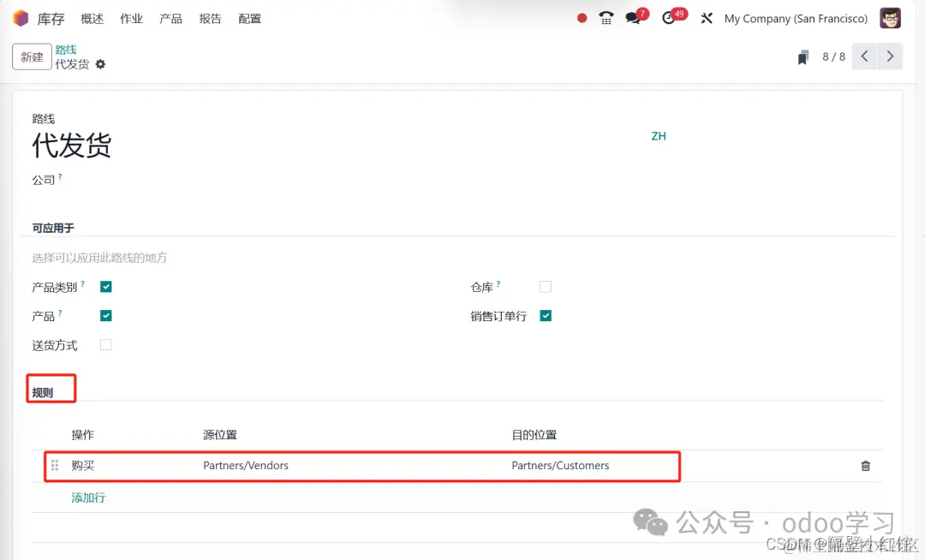The image size is (925, 560).
Task: Click the 路线 breadcrumb link
Action: 66,50
